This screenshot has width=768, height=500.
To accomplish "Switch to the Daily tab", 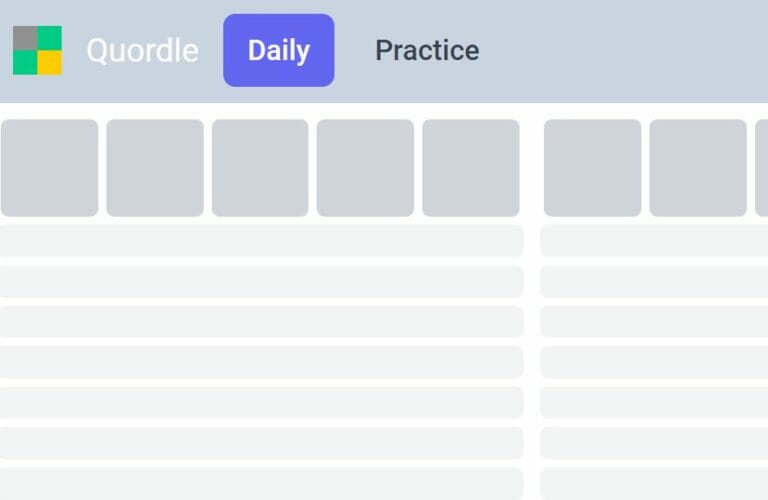I will coord(279,50).
